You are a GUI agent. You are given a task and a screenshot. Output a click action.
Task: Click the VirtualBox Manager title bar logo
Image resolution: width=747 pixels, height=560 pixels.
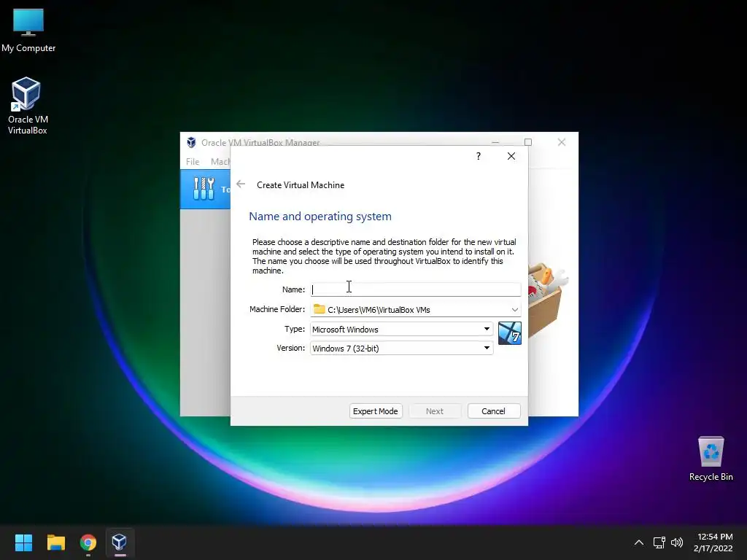click(x=191, y=142)
